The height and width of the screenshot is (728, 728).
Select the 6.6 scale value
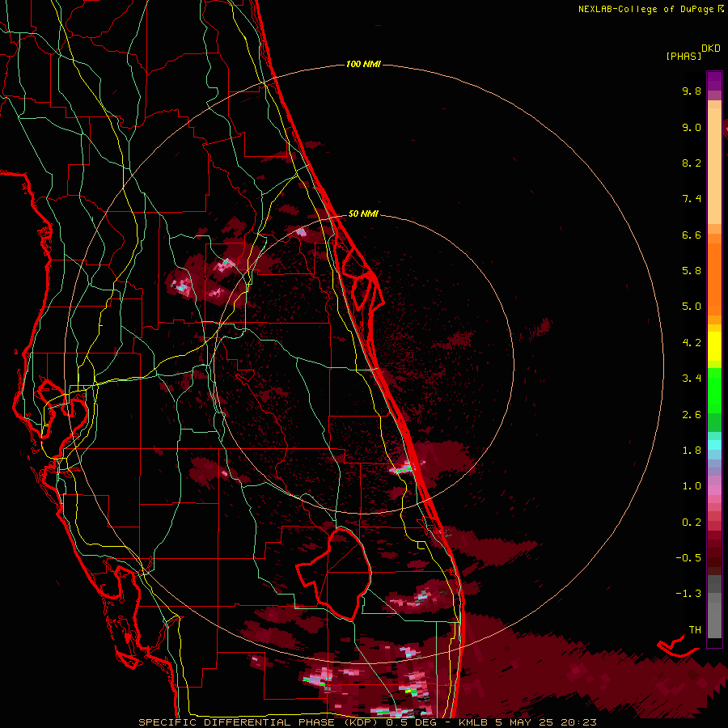(x=692, y=235)
